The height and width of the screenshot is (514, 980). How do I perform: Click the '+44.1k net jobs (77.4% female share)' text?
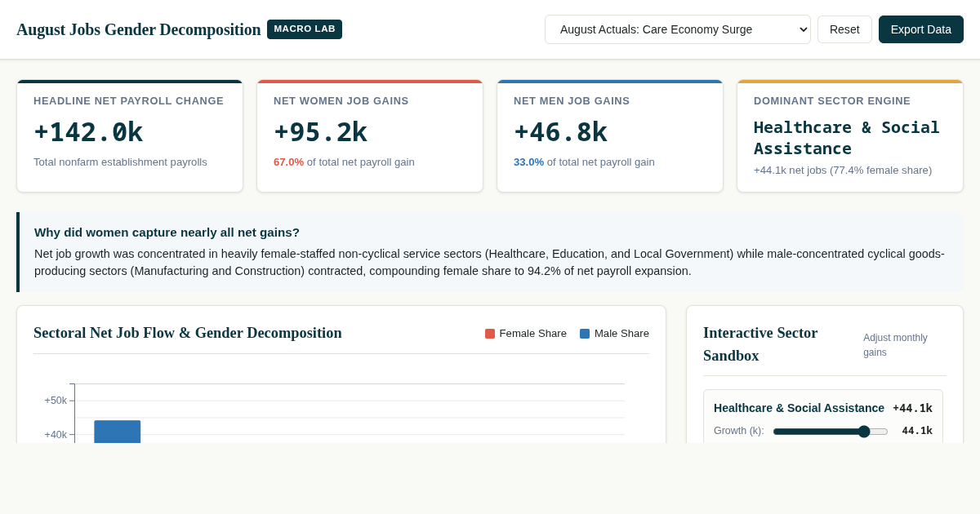pos(843,171)
